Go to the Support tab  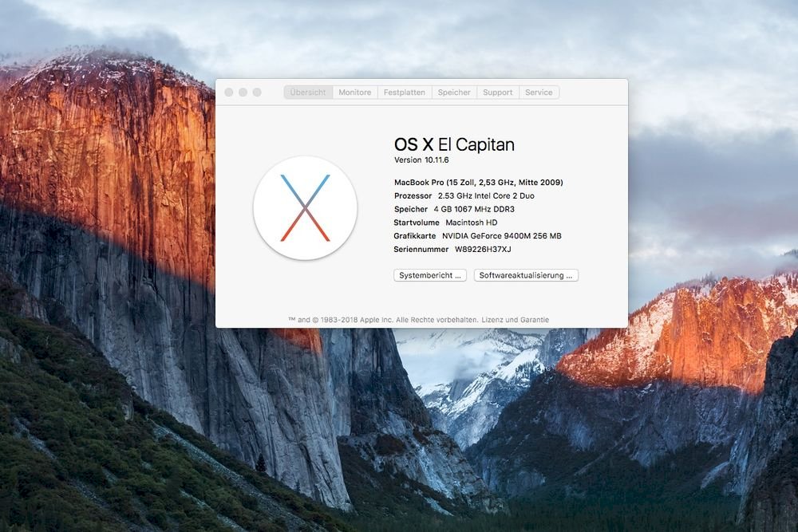498,93
